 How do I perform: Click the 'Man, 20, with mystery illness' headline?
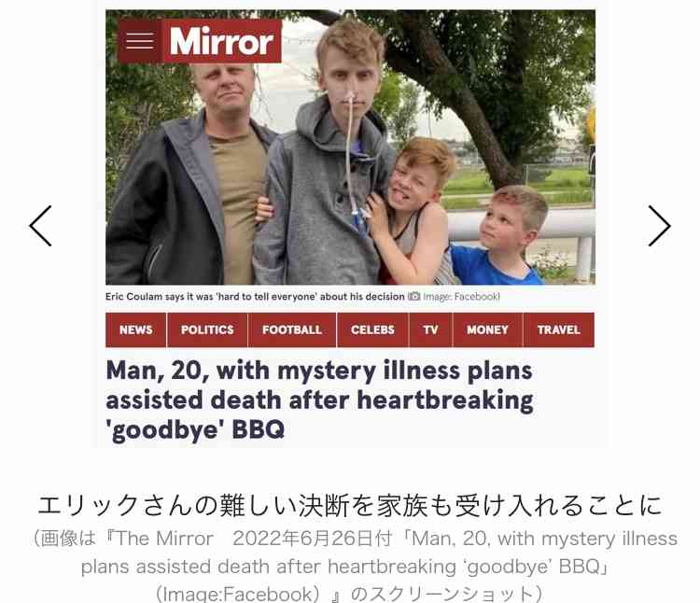coord(319,400)
